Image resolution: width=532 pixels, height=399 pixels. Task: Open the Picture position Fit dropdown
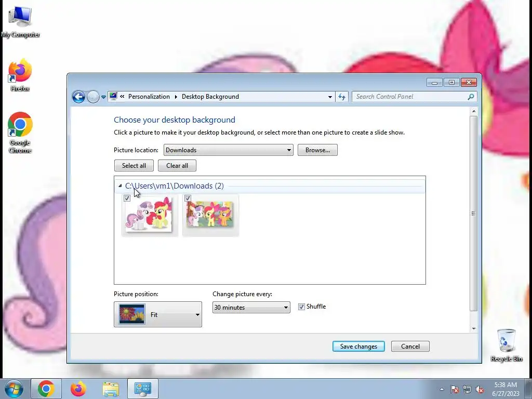[158, 314]
